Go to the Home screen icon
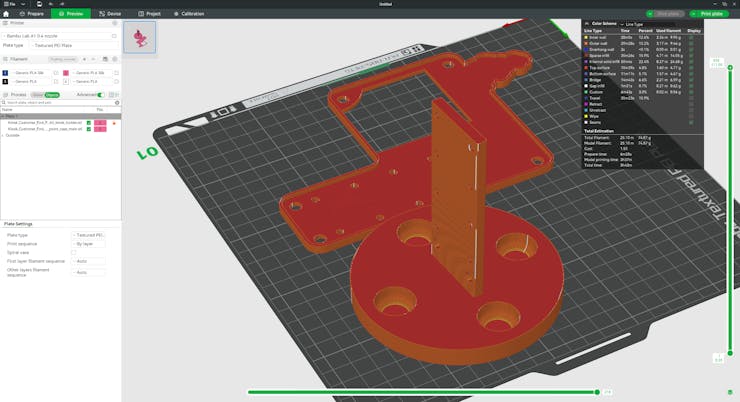The height and width of the screenshot is (402, 740). [6, 14]
